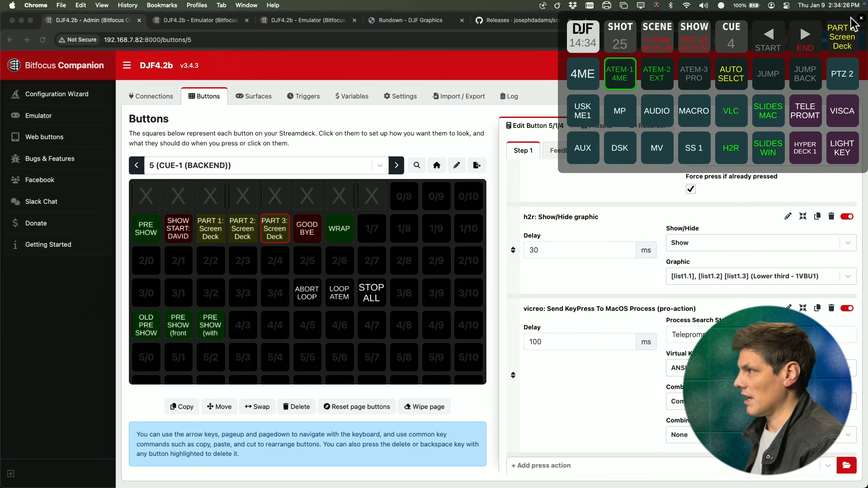Click ATEM-1 4ME in emulator overlay

620,74
